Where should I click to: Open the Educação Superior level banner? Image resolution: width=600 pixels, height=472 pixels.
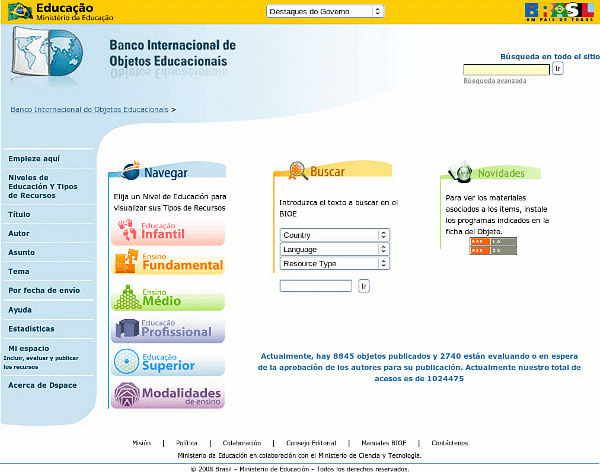tap(168, 362)
